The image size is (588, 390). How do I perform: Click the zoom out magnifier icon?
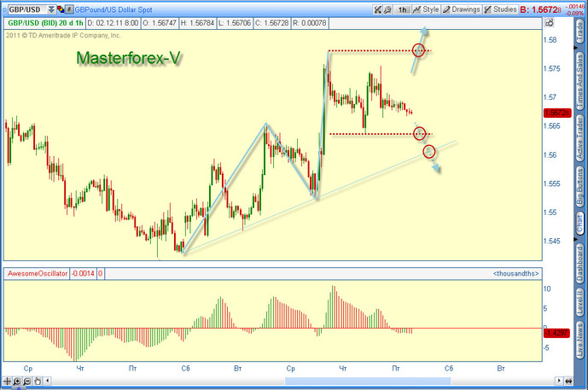pos(27,381)
